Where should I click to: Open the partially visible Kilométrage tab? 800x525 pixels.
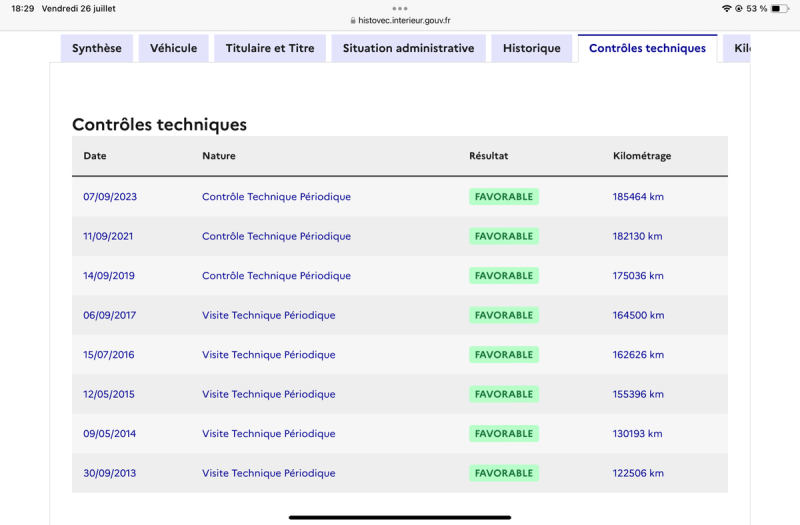tap(740, 48)
